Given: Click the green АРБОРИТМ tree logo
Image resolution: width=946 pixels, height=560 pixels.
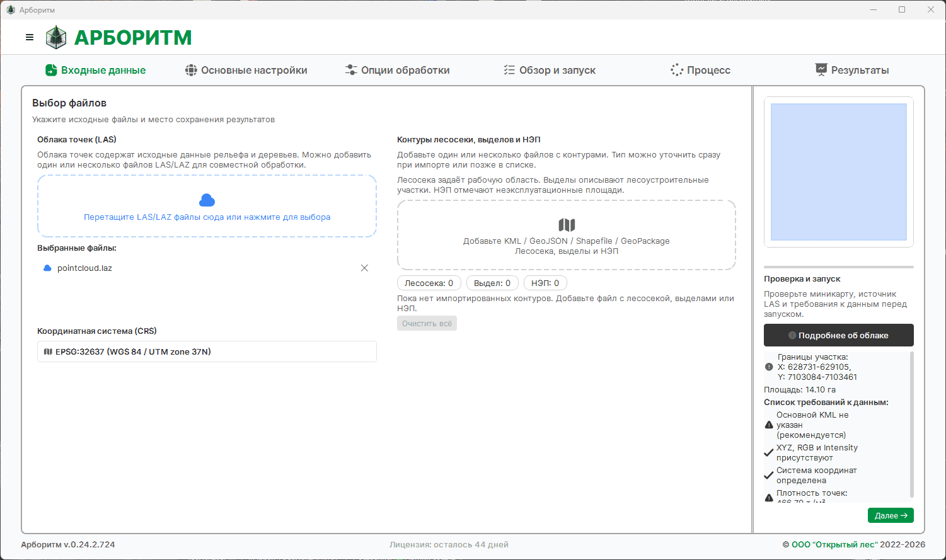Looking at the screenshot, I should 56,37.
